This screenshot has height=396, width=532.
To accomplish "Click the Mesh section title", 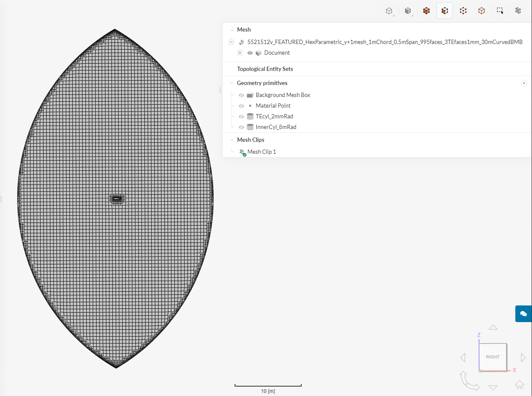I will 244,30.
